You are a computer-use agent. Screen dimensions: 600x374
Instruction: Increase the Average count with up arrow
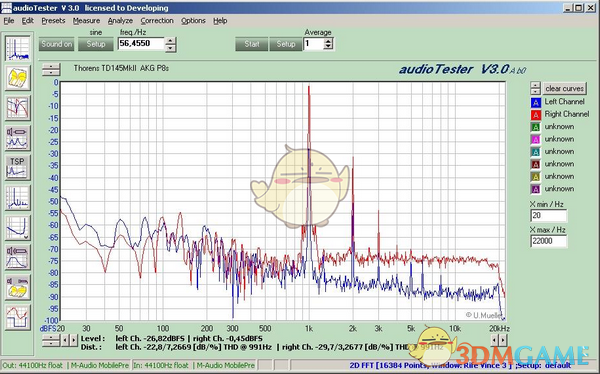[328, 41]
